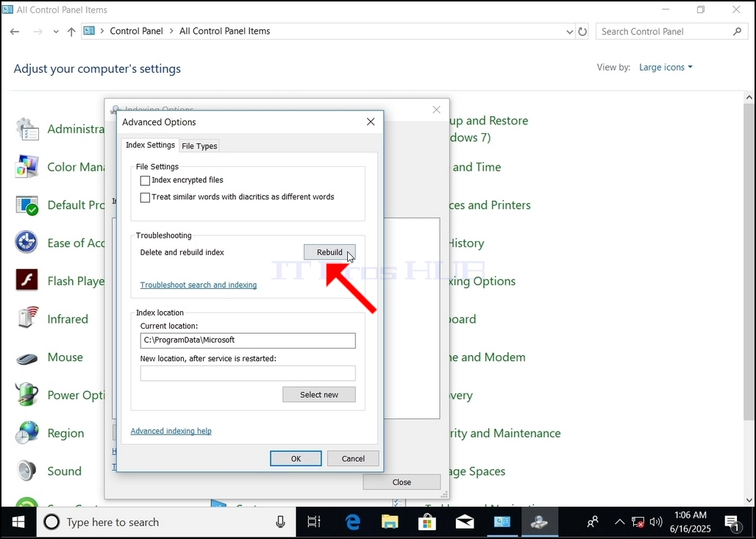
Task: Click the Rebuild index button
Action: tap(329, 252)
